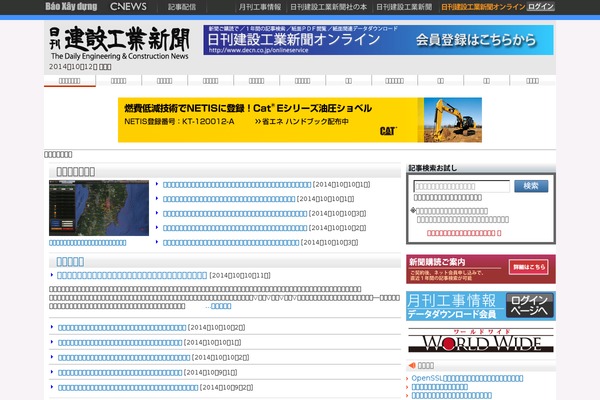Open the article link dated 2014/10/9 page 2
The height and width of the screenshot is (400, 600).
[128, 387]
